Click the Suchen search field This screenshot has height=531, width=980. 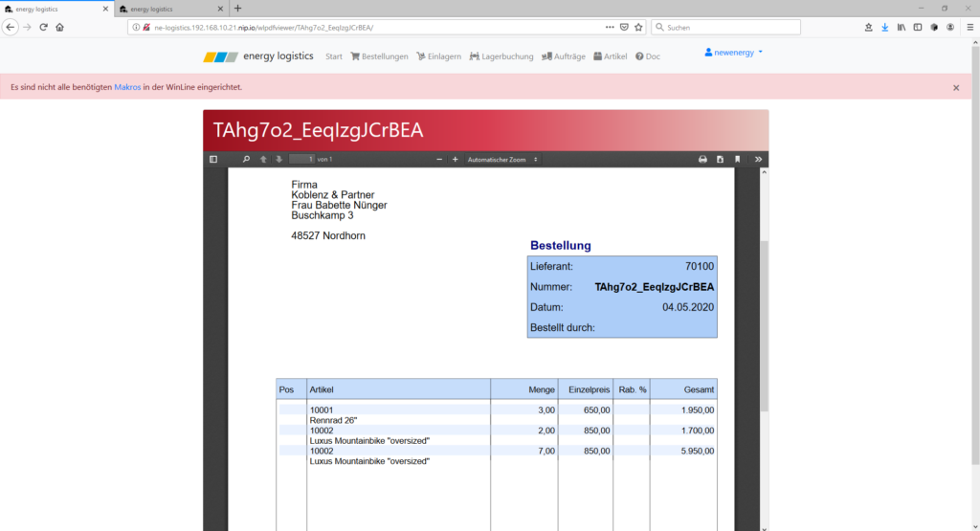725,27
